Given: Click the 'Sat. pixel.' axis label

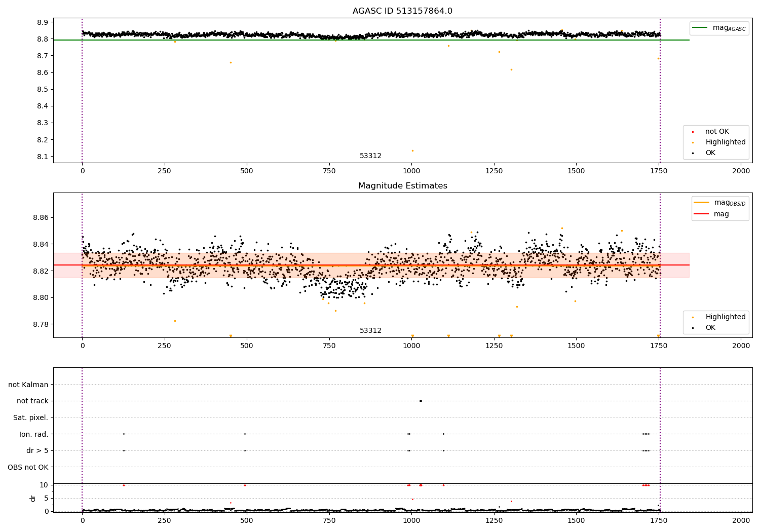Looking at the screenshot, I should click(30, 417).
